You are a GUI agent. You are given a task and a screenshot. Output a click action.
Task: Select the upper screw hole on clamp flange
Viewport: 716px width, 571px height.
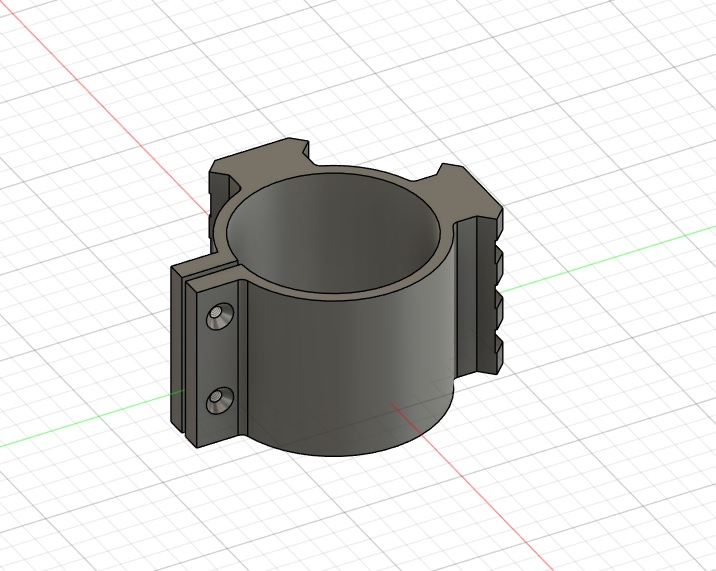tap(216, 318)
